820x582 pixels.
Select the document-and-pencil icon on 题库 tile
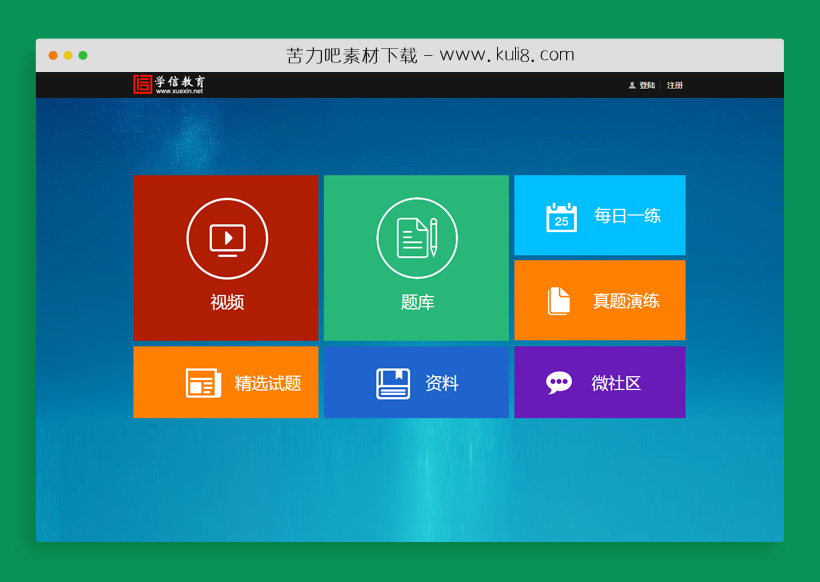tap(416, 238)
